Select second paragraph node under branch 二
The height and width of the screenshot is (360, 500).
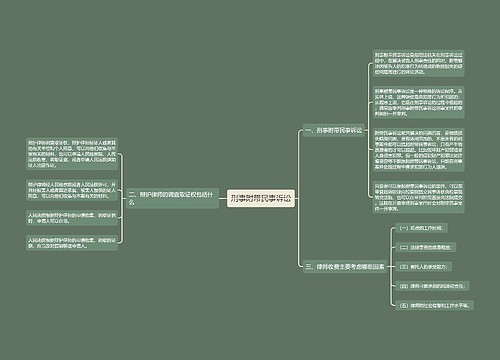point(72,190)
